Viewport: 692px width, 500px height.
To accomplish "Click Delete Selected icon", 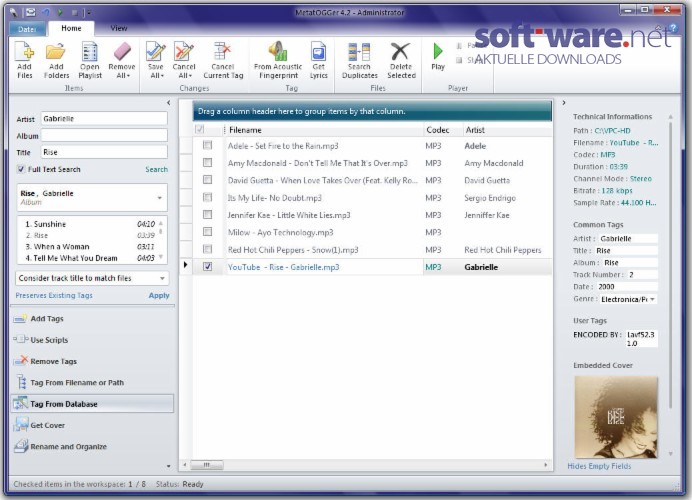I will tap(400, 52).
